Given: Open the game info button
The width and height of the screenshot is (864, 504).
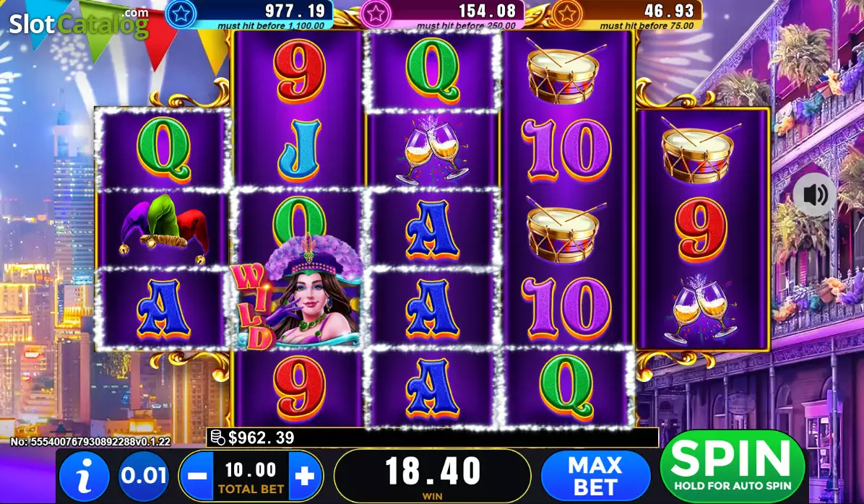Looking at the screenshot, I should tap(85, 476).
